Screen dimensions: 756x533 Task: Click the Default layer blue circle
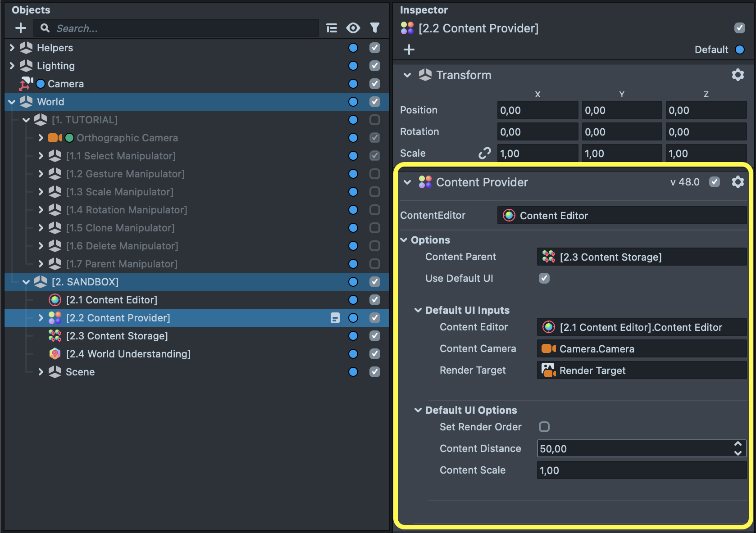coord(740,50)
